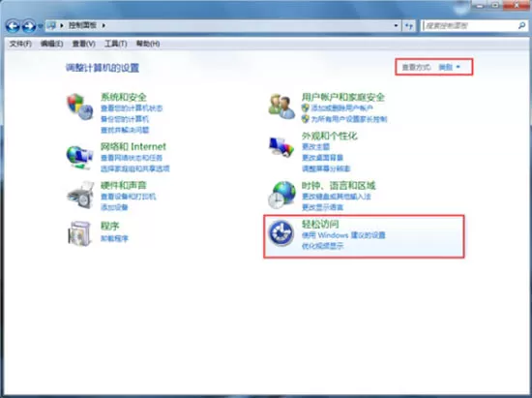
Task: Click 控制面板 breadcrumb in address bar
Action: click(83, 25)
